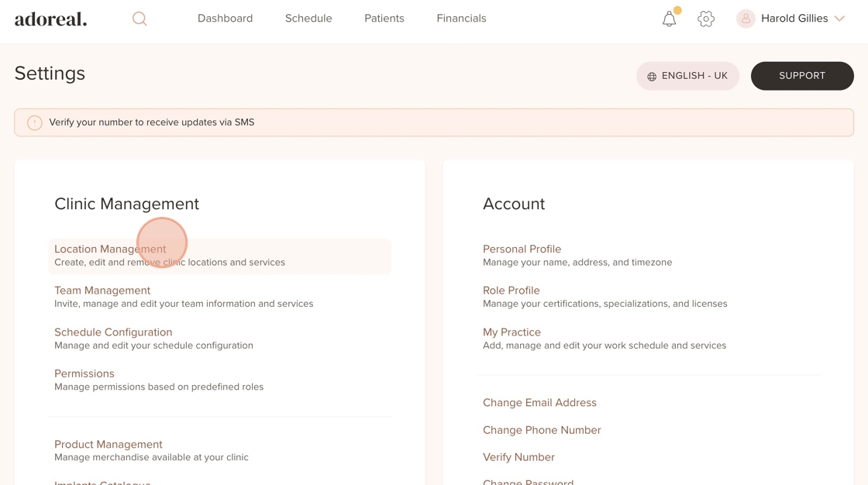Viewport: 868px width, 485px height.
Task: Click the settings gear icon
Action: click(x=705, y=19)
